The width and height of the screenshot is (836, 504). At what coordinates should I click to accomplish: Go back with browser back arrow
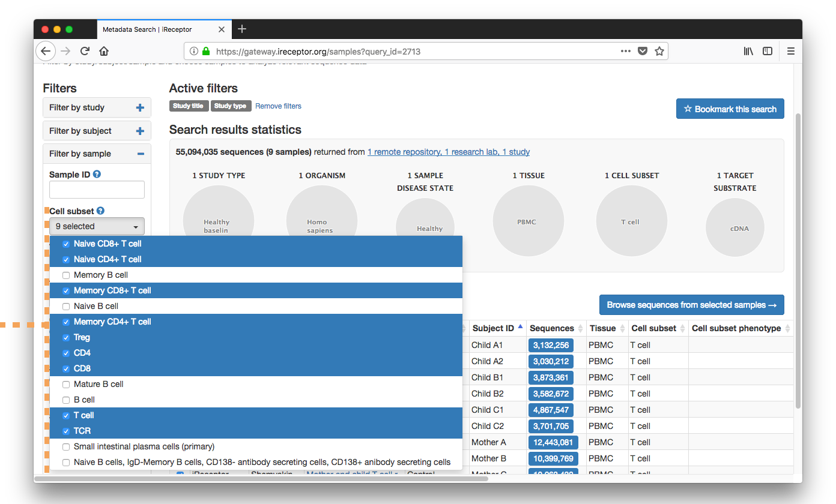coord(46,51)
